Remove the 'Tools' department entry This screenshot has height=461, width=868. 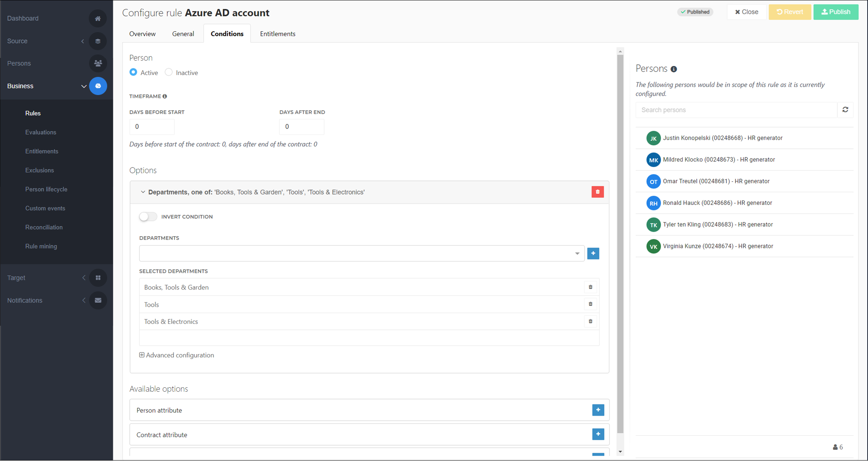[x=590, y=304]
